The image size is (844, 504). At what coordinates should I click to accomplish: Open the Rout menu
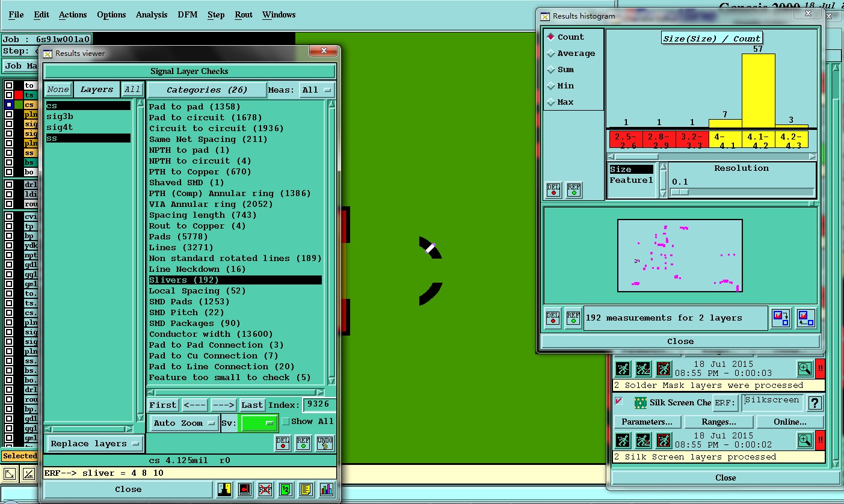tap(244, 14)
